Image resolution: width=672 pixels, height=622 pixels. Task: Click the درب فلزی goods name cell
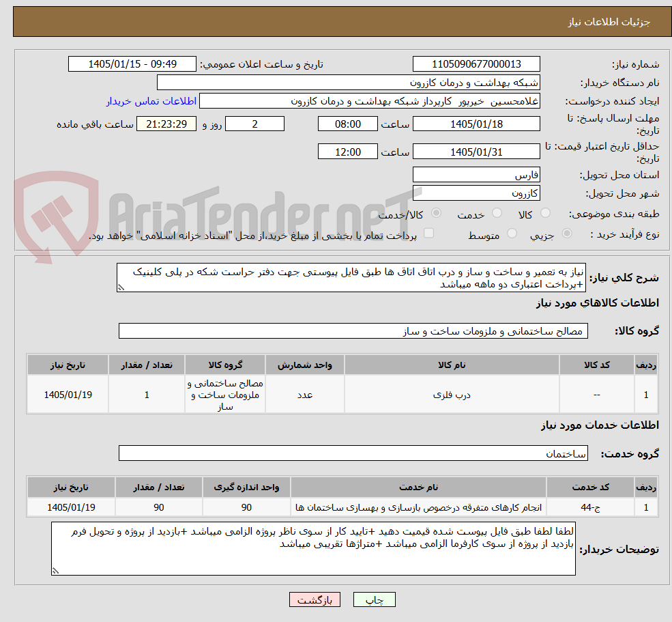click(x=452, y=395)
